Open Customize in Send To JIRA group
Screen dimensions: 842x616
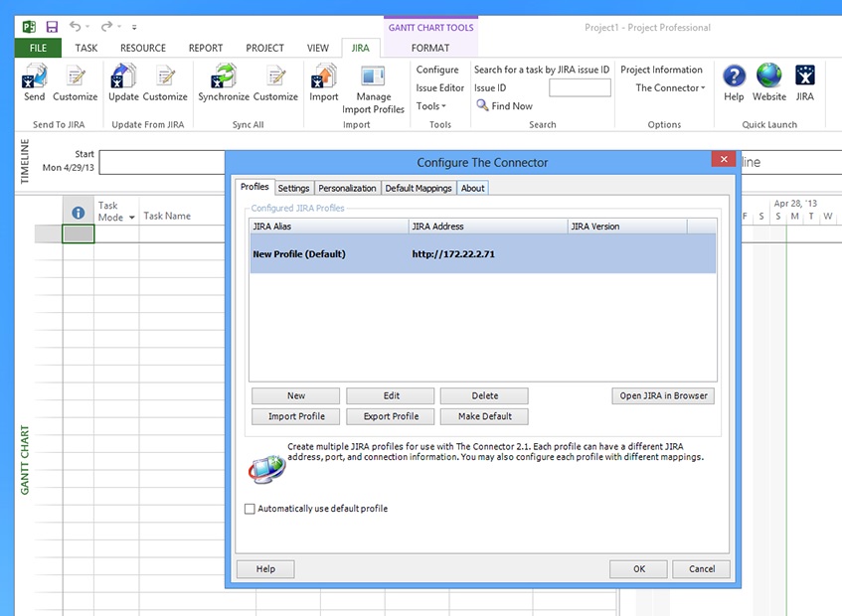tap(76, 82)
